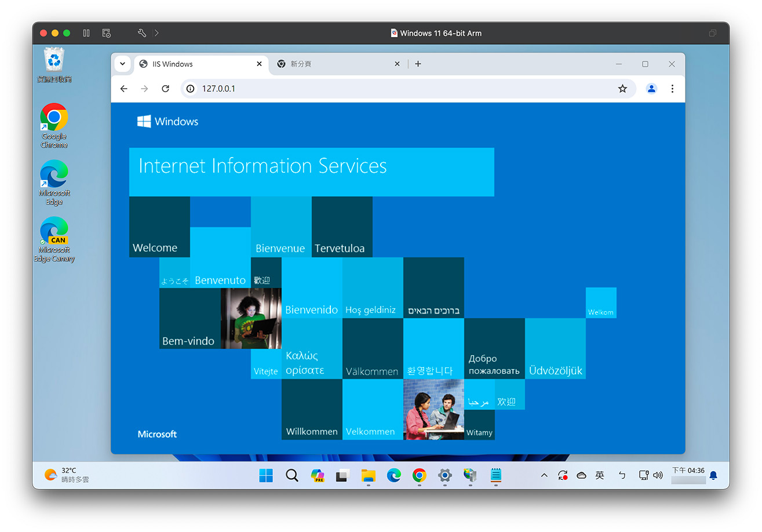Click the photo of woman with laptop
The height and width of the screenshot is (532, 762).
click(x=251, y=318)
